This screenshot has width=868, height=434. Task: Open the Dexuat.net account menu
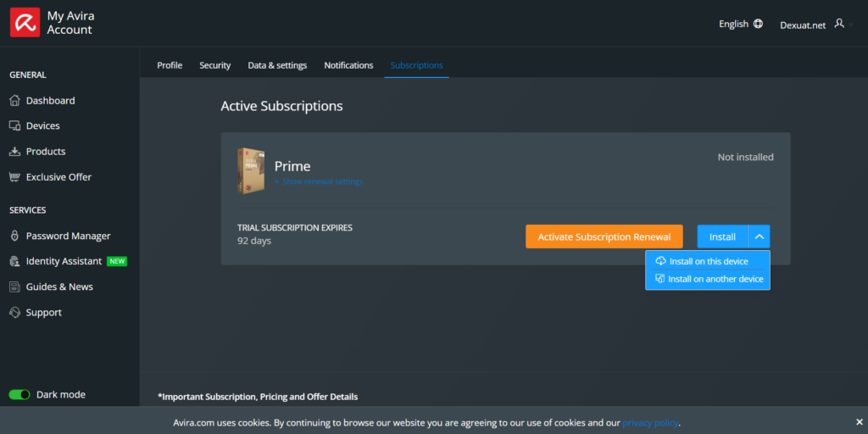(x=812, y=25)
